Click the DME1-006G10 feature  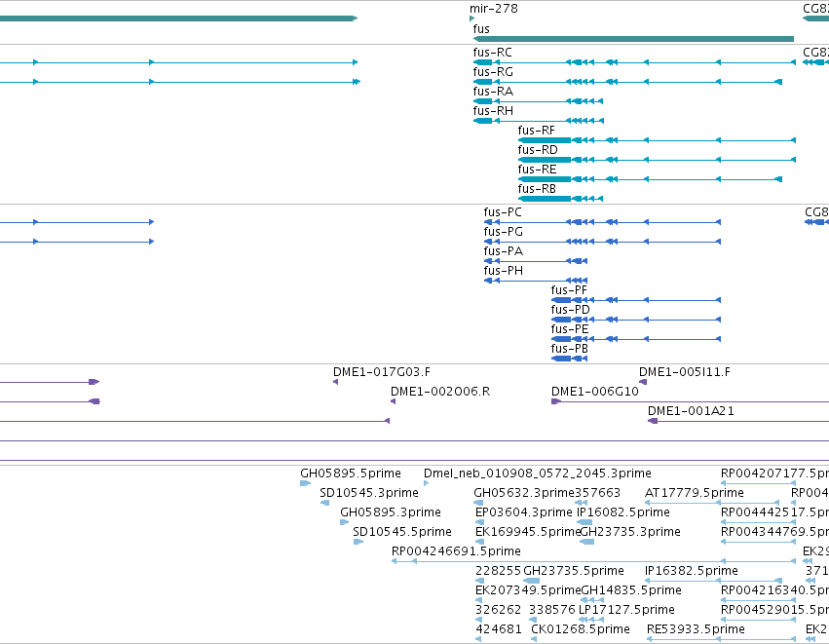pyautogui.click(x=690, y=401)
